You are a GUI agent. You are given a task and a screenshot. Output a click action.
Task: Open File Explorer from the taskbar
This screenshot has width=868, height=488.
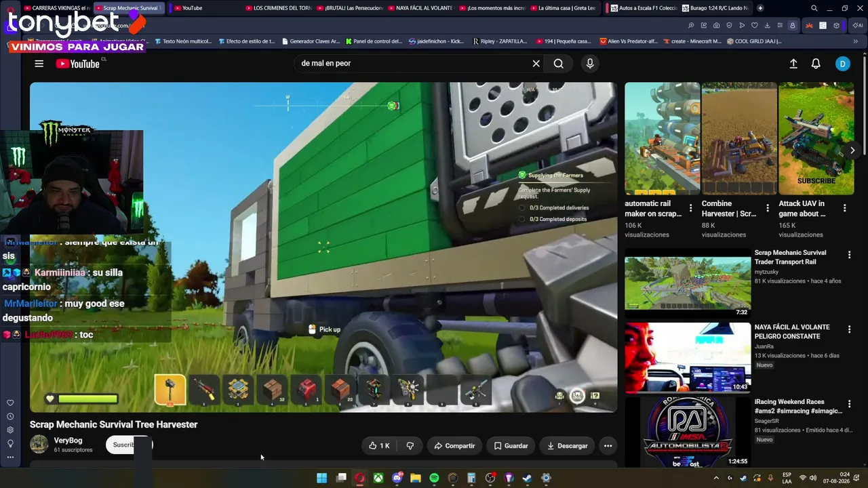[416, 478]
